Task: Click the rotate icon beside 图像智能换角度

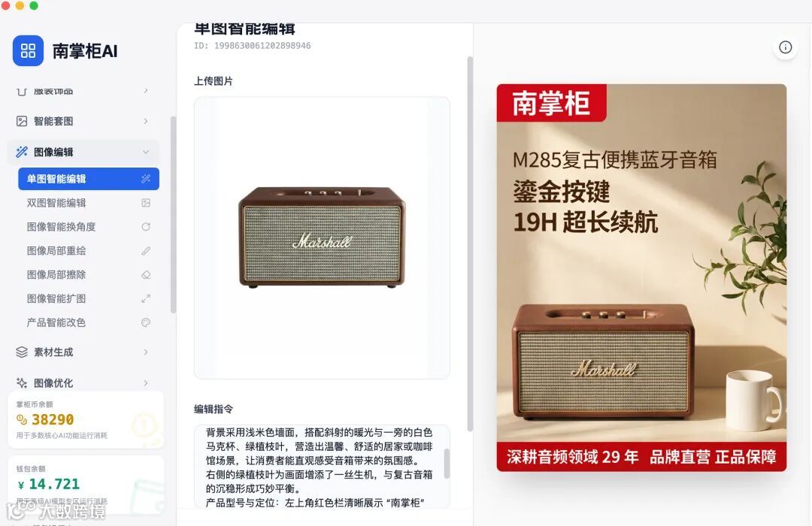Action: pyautogui.click(x=146, y=227)
